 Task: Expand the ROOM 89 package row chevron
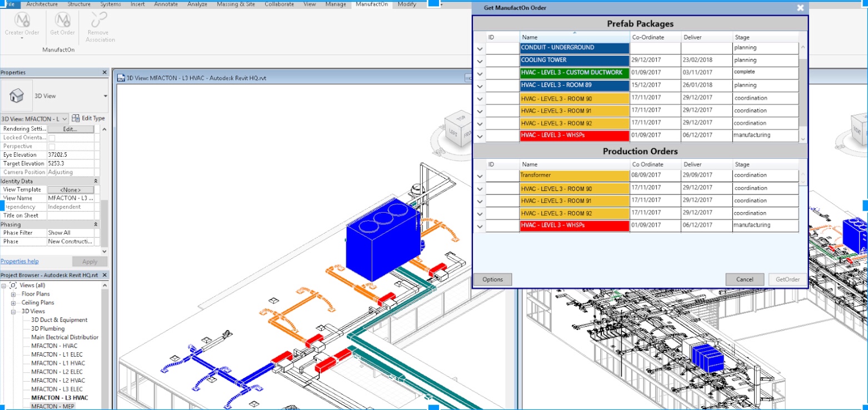click(480, 86)
